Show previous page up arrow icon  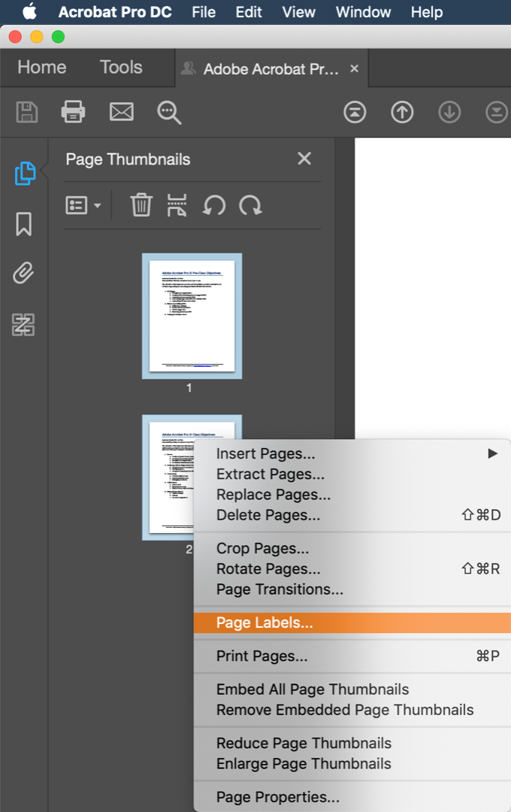[402, 112]
